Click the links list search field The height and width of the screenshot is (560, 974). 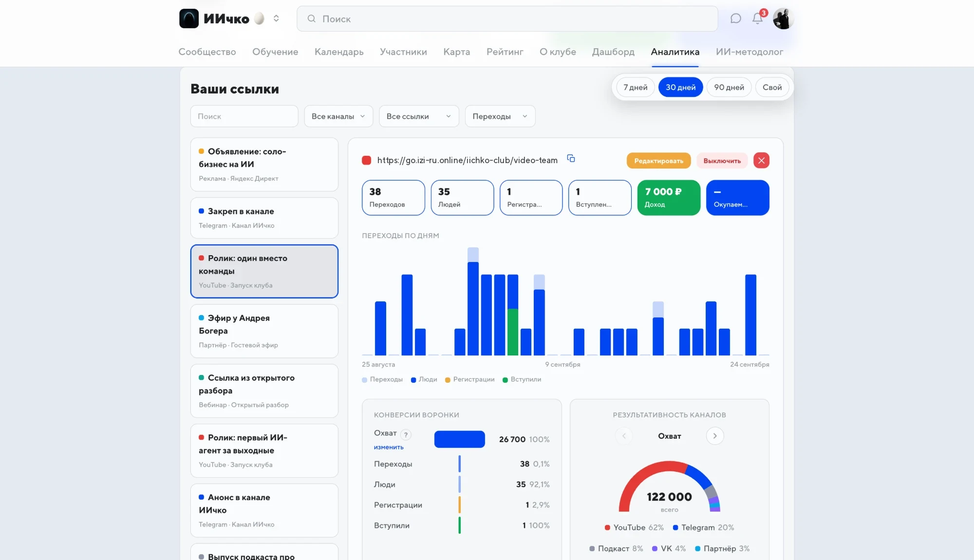(244, 116)
